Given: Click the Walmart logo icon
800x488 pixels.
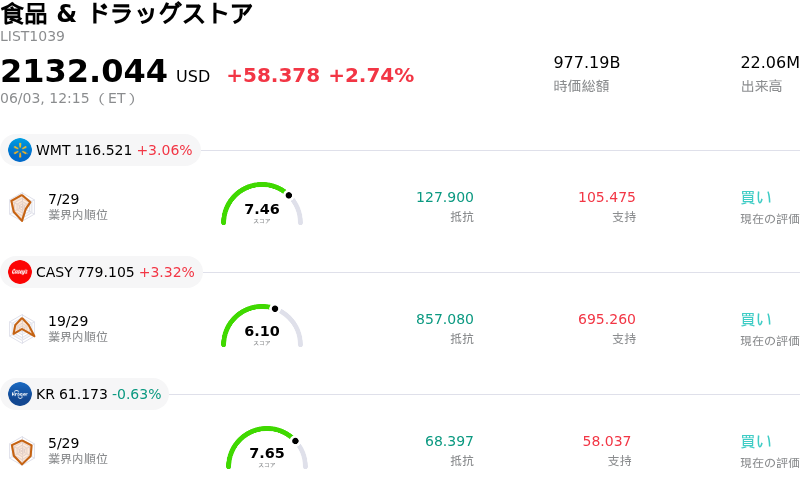Looking at the screenshot, I should (x=20, y=150).
